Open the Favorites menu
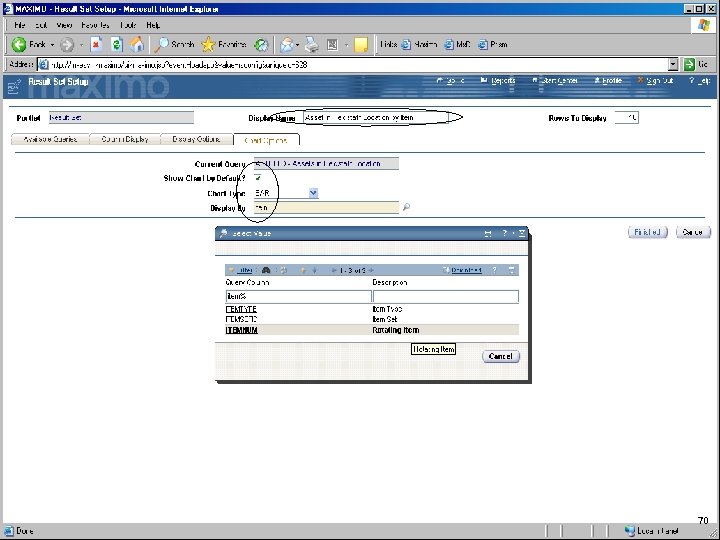The image size is (720, 540). click(x=95, y=25)
